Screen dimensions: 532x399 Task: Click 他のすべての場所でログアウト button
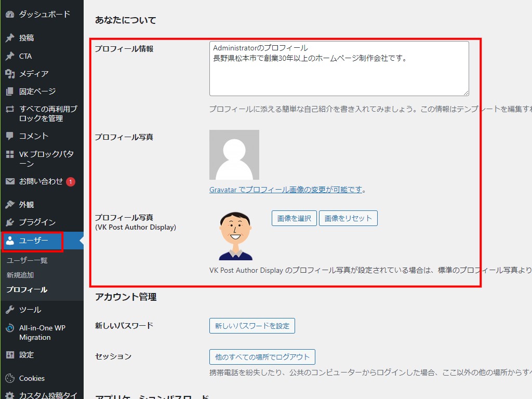(262, 357)
